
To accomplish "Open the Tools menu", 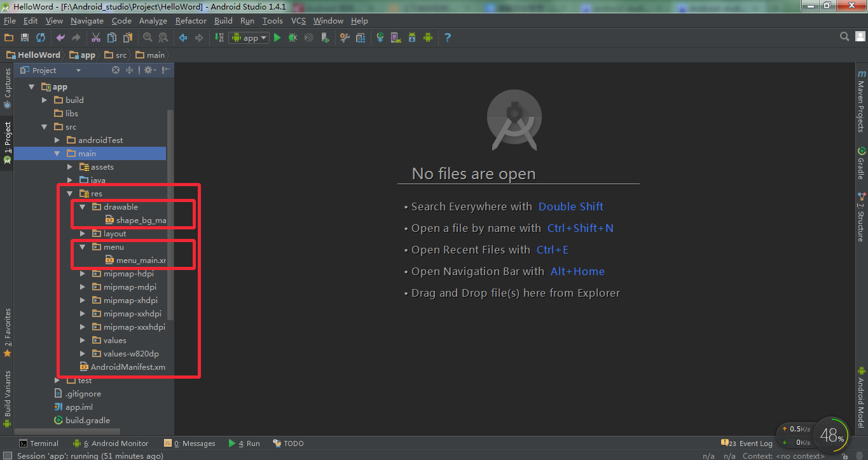I will [272, 21].
